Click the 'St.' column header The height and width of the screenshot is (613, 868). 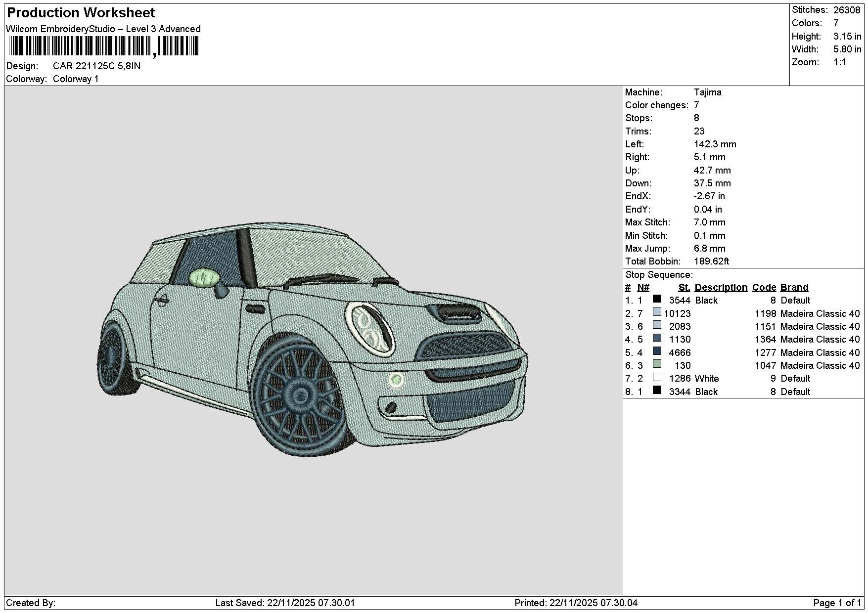click(684, 288)
